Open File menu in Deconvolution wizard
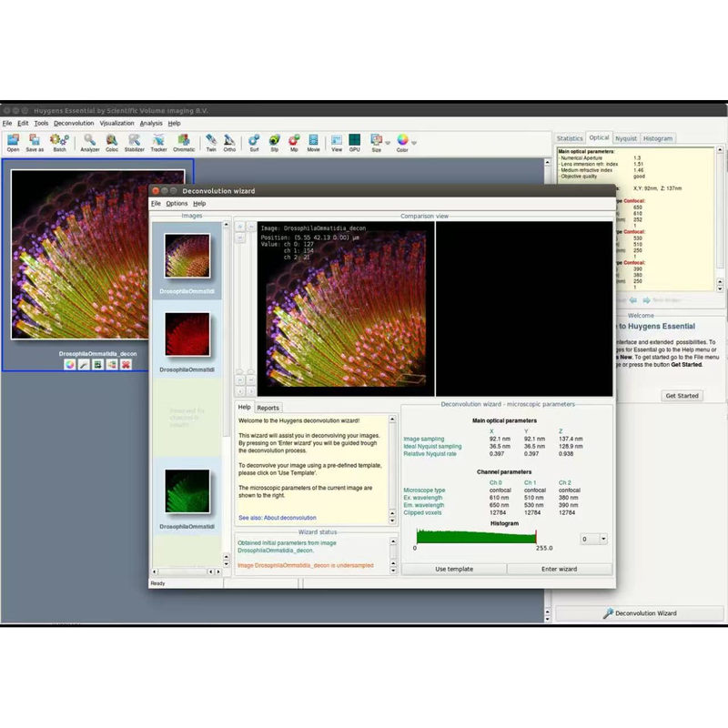 [156, 204]
